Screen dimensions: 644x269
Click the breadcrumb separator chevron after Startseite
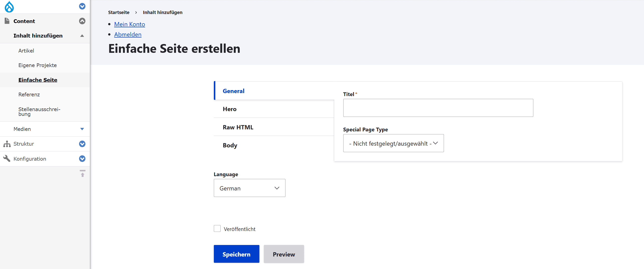tap(136, 12)
